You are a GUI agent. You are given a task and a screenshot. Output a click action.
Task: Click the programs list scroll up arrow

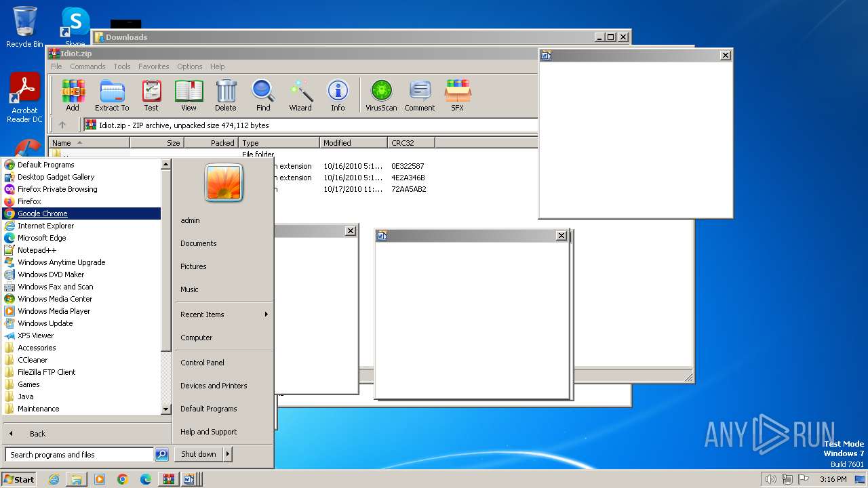[x=165, y=164]
